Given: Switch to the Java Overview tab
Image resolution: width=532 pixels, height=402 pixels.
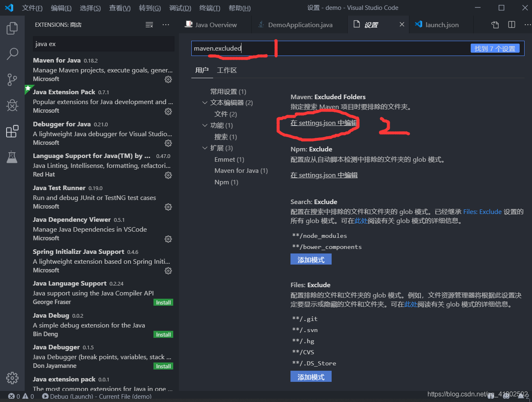Looking at the screenshot, I should [215, 25].
